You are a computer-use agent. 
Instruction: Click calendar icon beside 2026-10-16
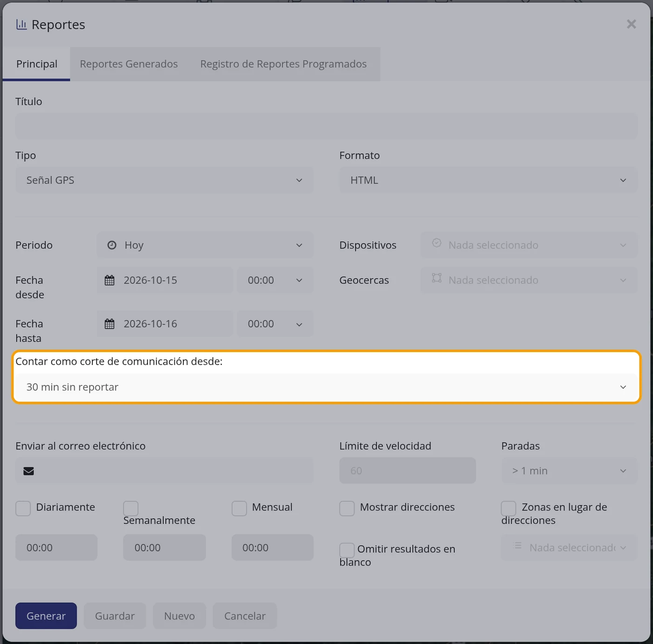[110, 324]
